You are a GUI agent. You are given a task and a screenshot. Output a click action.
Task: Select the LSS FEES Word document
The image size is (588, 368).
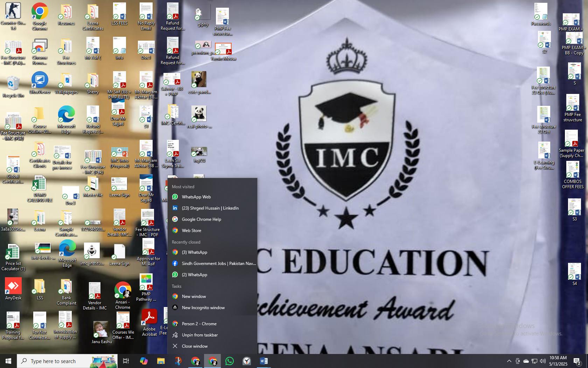click(x=119, y=14)
